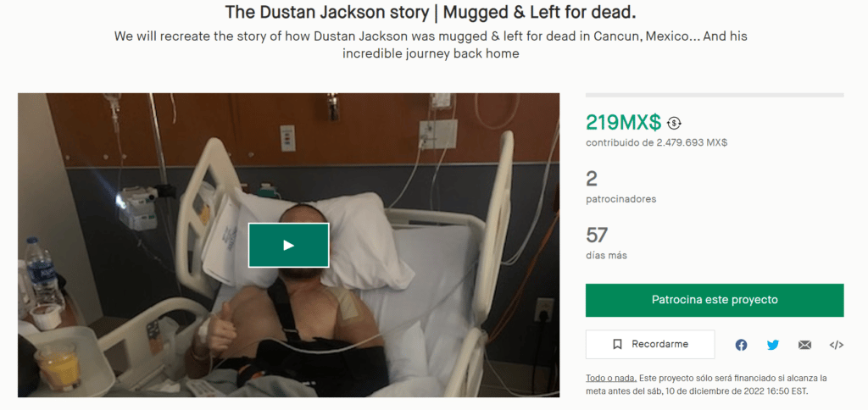868x410 pixels.
Task: Share the project via email icon
Action: tap(804, 345)
